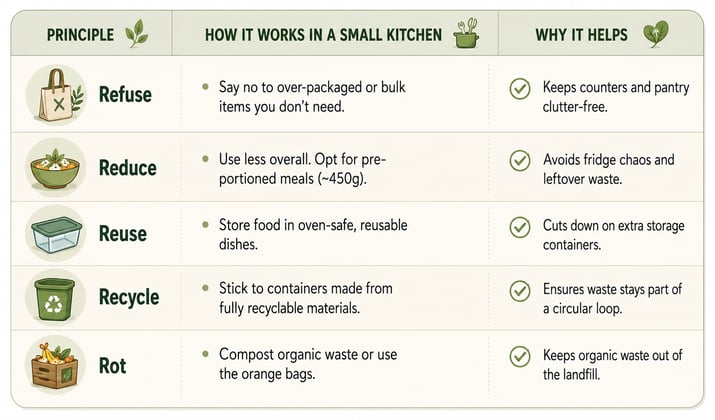Click checkmark beside extra storage containers text
715x420 pixels.
click(520, 227)
